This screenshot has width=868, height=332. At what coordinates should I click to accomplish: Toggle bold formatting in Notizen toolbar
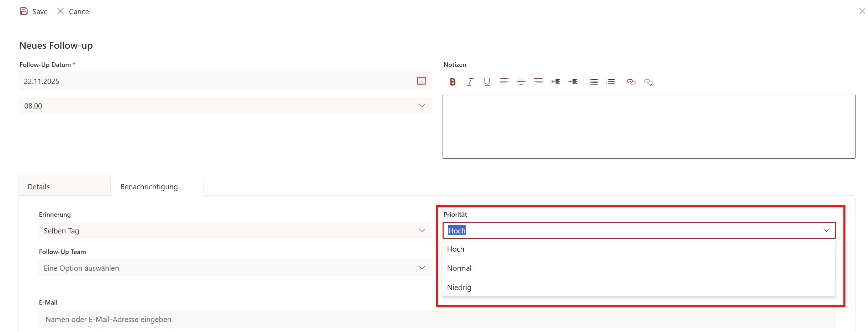[x=452, y=82]
